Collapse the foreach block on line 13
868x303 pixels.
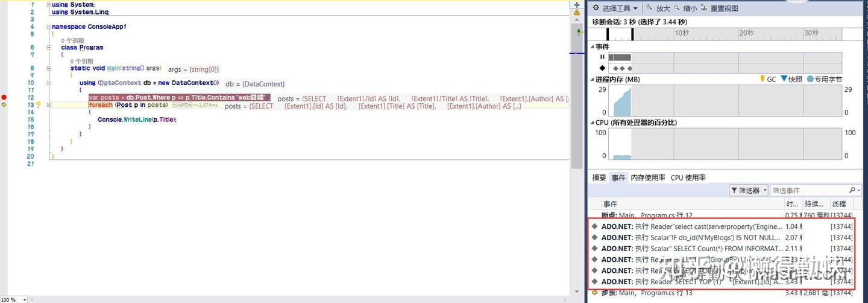point(48,104)
